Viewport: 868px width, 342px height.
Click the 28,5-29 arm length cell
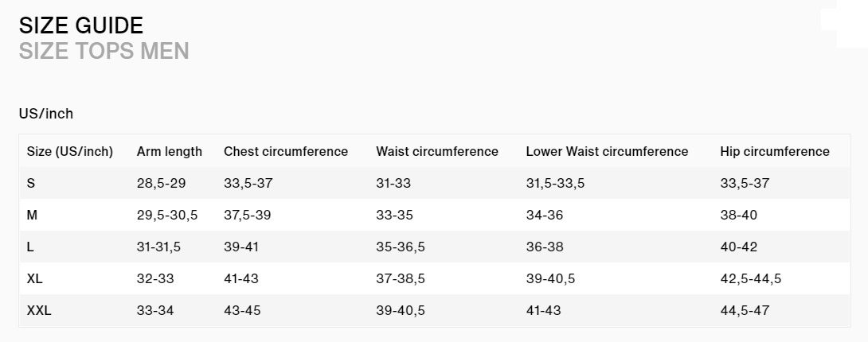(161, 184)
